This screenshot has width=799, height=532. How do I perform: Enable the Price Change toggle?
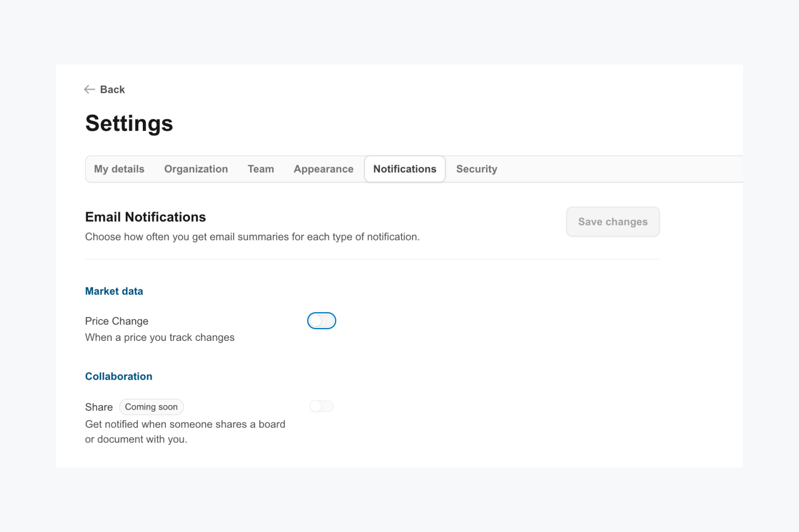coord(322,321)
